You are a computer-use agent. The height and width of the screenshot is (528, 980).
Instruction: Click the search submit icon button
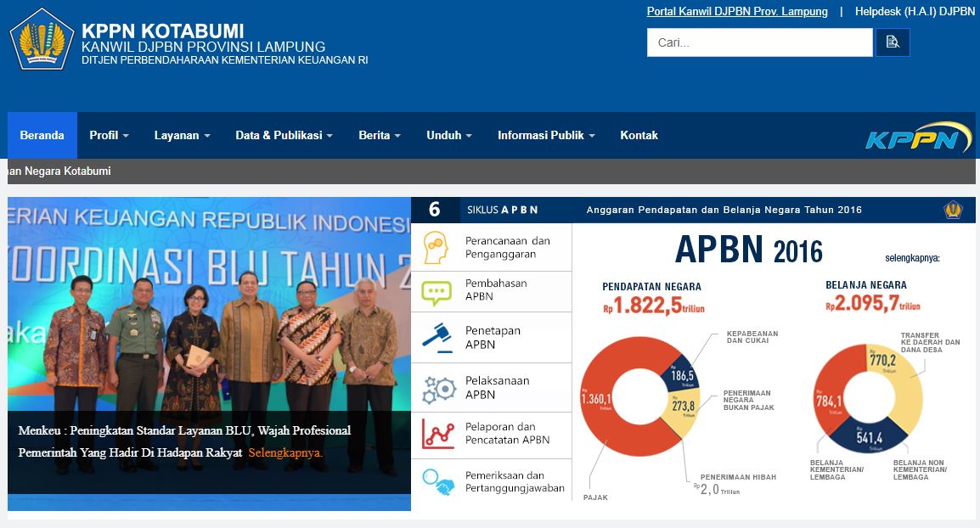(x=893, y=42)
